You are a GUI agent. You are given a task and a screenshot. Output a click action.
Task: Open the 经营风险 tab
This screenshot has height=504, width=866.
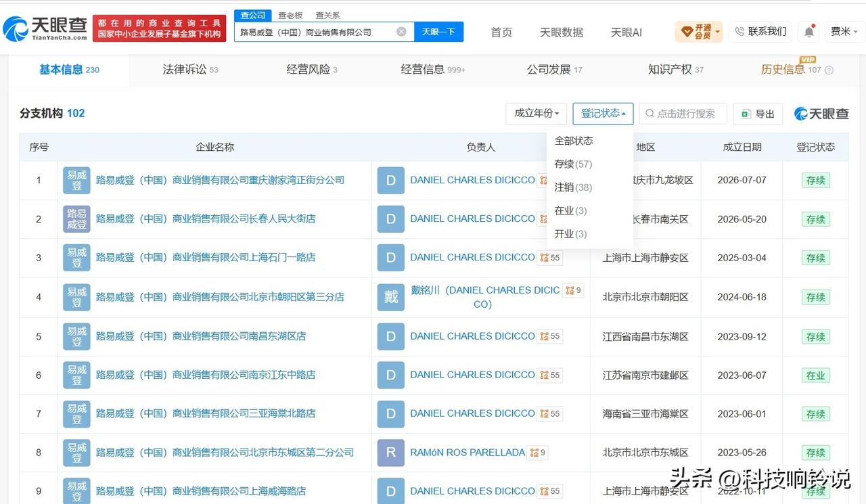[x=312, y=70]
